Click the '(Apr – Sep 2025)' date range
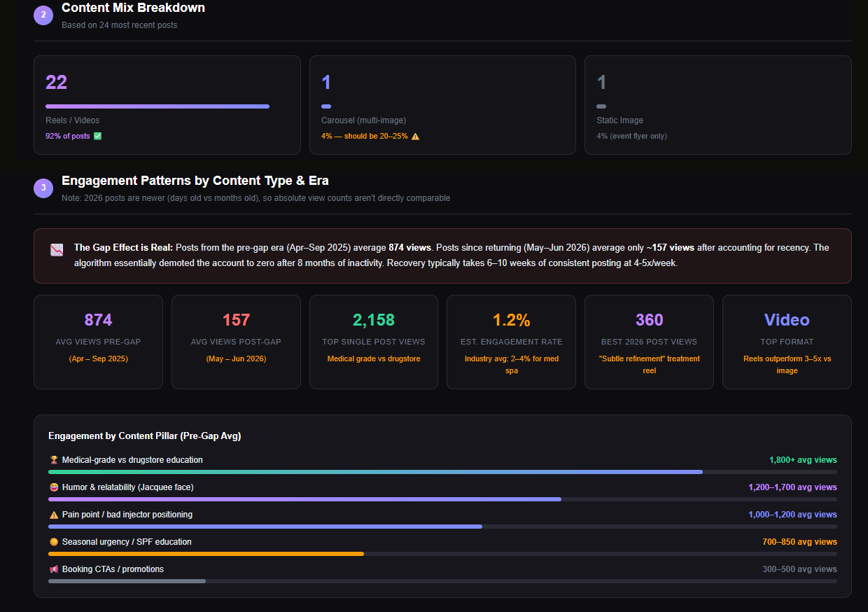The height and width of the screenshot is (612, 868). (x=98, y=359)
